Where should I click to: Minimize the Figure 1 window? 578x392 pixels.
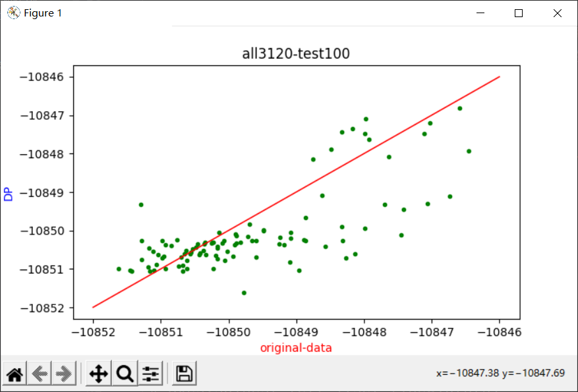tap(480, 13)
